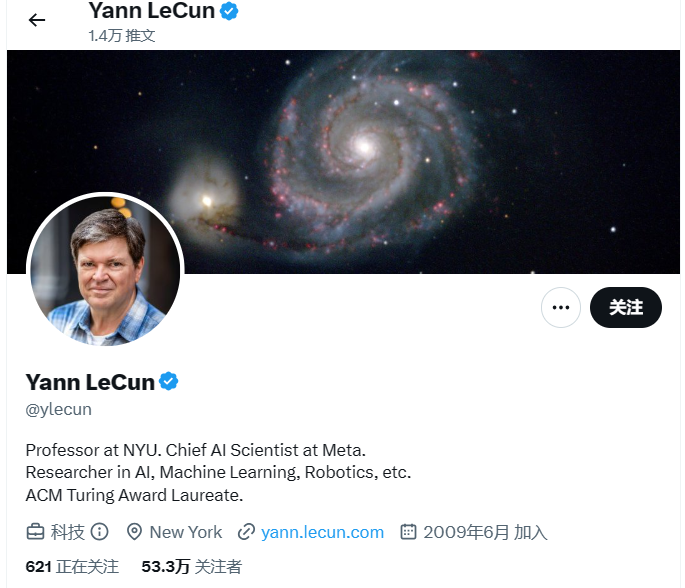View the 621 正在关注 following list
The height and width of the screenshot is (588, 685).
click(x=72, y=567)
